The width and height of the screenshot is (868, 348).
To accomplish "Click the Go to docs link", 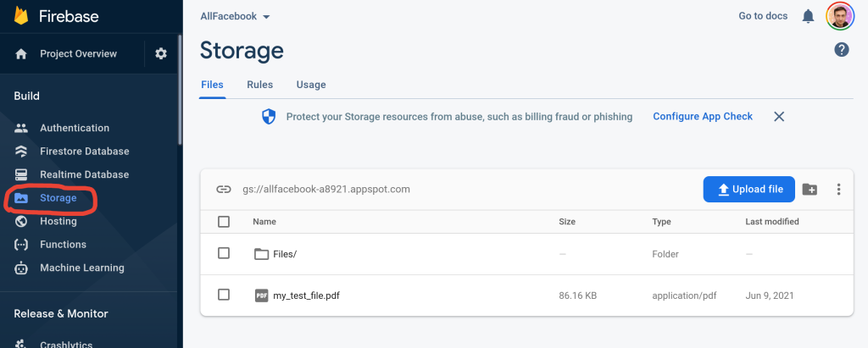I will click(x=763, y=16).
